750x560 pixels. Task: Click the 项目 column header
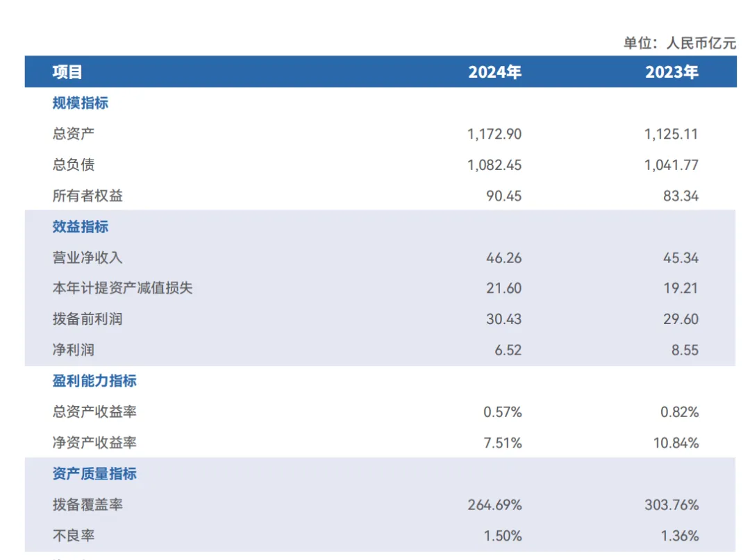pyautogui.click(x=67, y=72)
